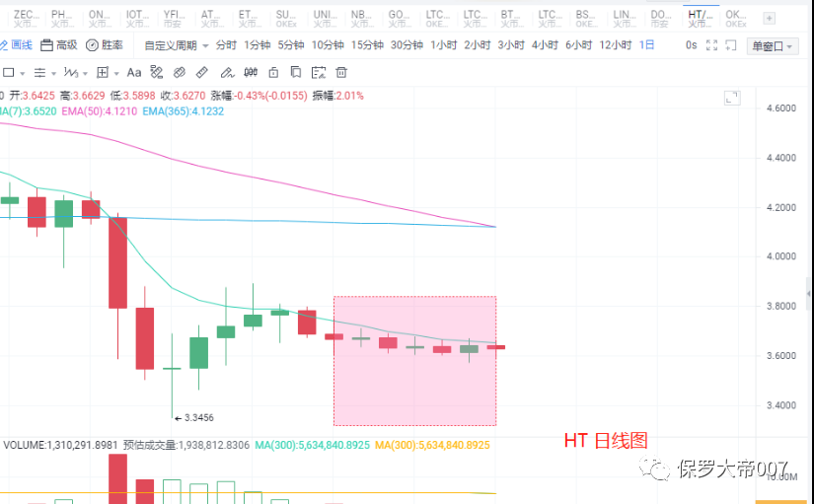
Task: Switch to the 4小时 timeframe
Action: click(545, 45)
